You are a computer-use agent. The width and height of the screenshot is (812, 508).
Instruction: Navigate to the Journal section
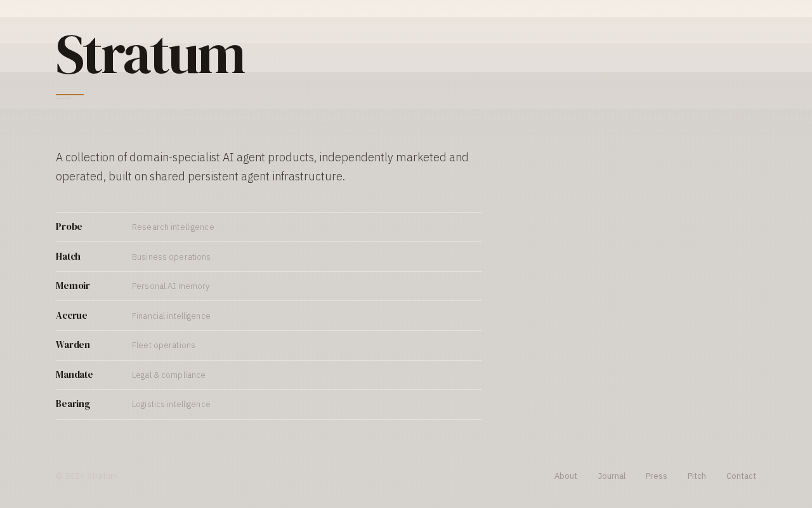(x=612, y=475)
